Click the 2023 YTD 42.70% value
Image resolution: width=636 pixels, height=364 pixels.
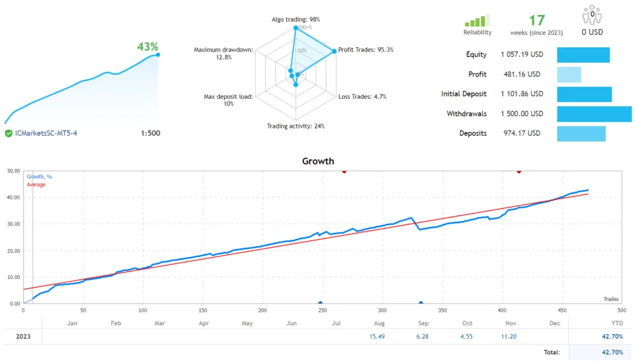click(x=612, y=336)
